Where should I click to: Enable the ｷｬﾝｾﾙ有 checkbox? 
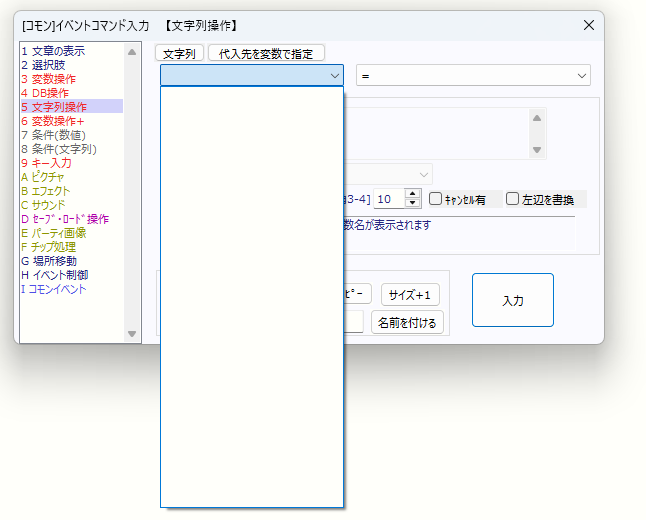436,199
